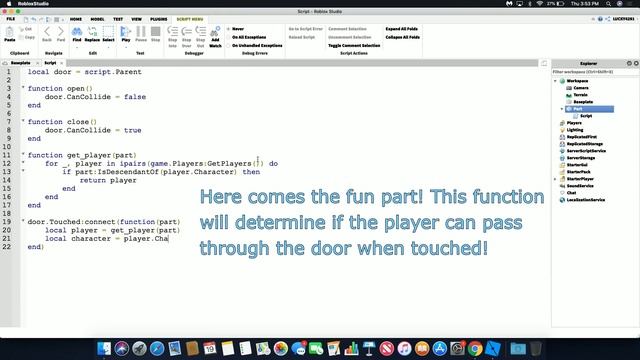Select ReplicatedStorage in Explorer
Image resolution: width=640 pixels, height=360 pixels.
click(x=584, y=144)
